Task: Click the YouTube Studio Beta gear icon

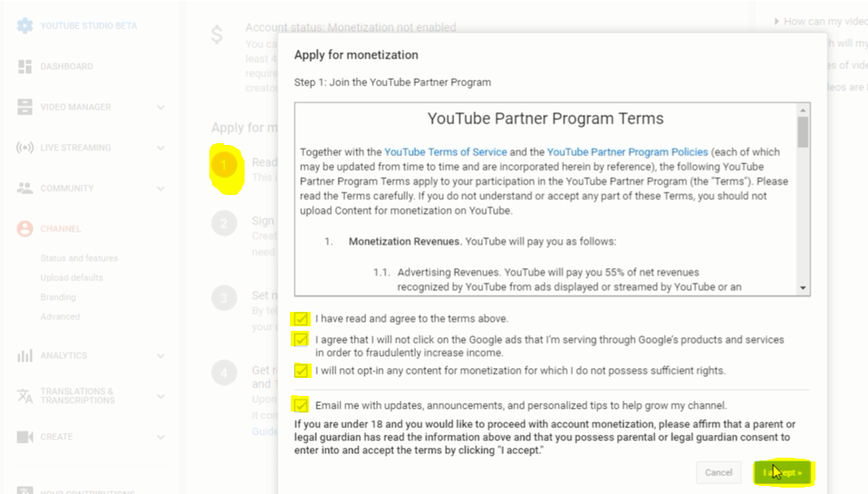Action: 24,25
